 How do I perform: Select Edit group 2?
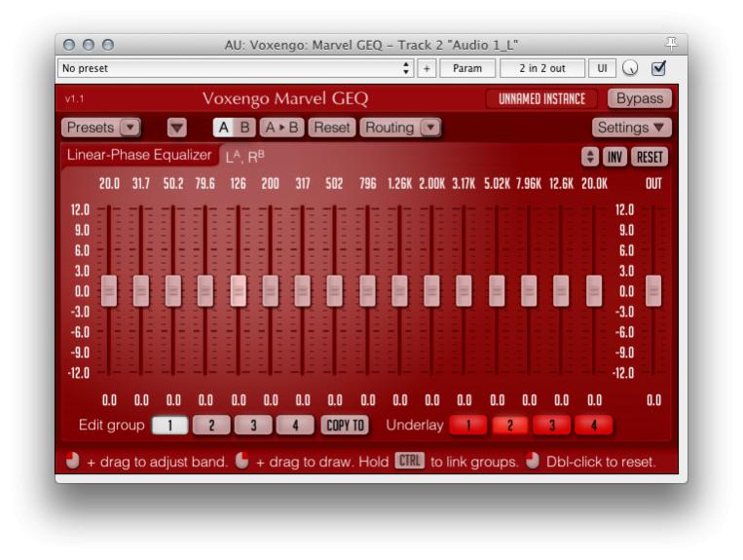pyautogui.click(x=211, y=425)
